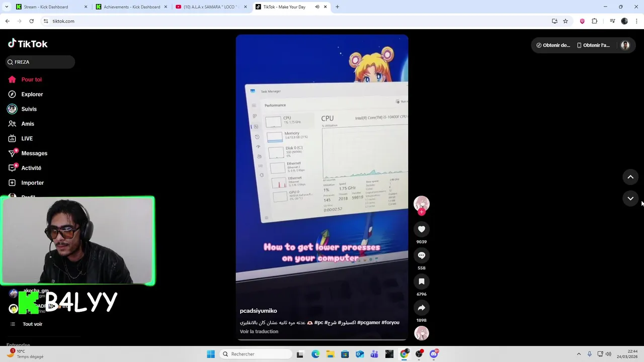Open Discord from taskbar
This screenshot has width=644, height=362.
[x=434, y=354]
